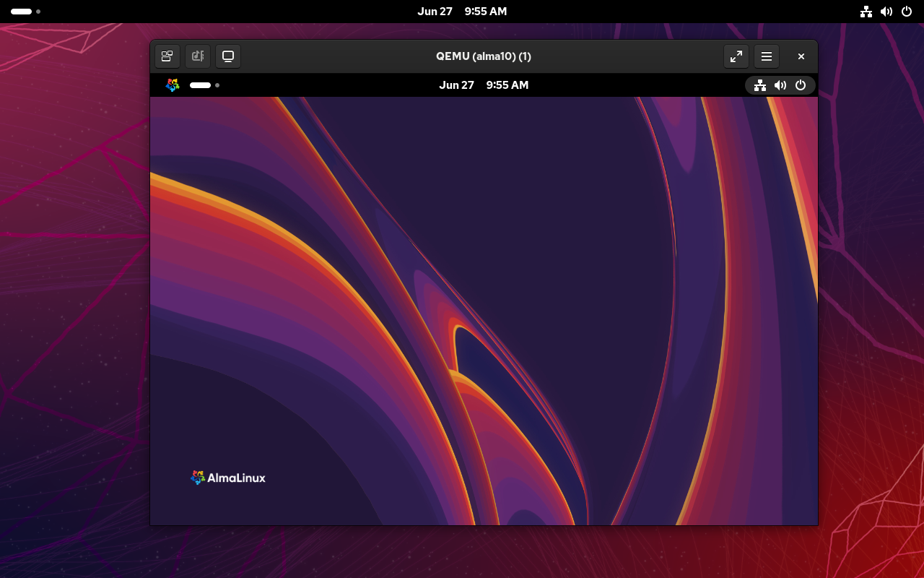Click the host network icon in top bar
This screenshot has width=924, height=578.
866,11
